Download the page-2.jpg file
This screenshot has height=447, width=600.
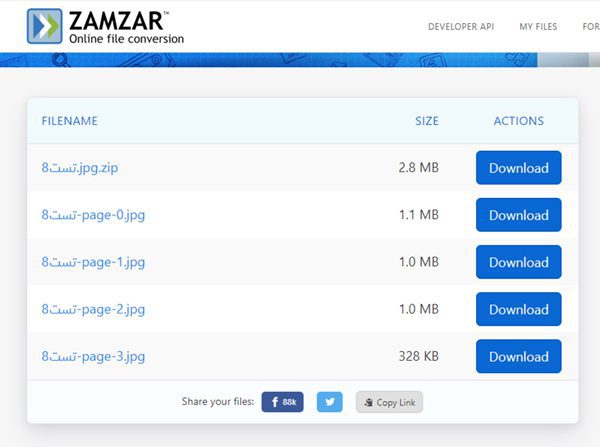click(518, 309)
